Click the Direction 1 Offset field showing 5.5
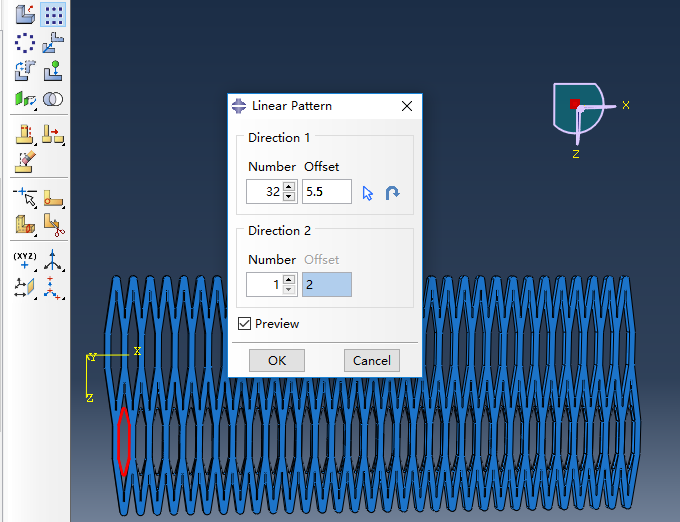680x522 pixels. [x=327, y=192]
